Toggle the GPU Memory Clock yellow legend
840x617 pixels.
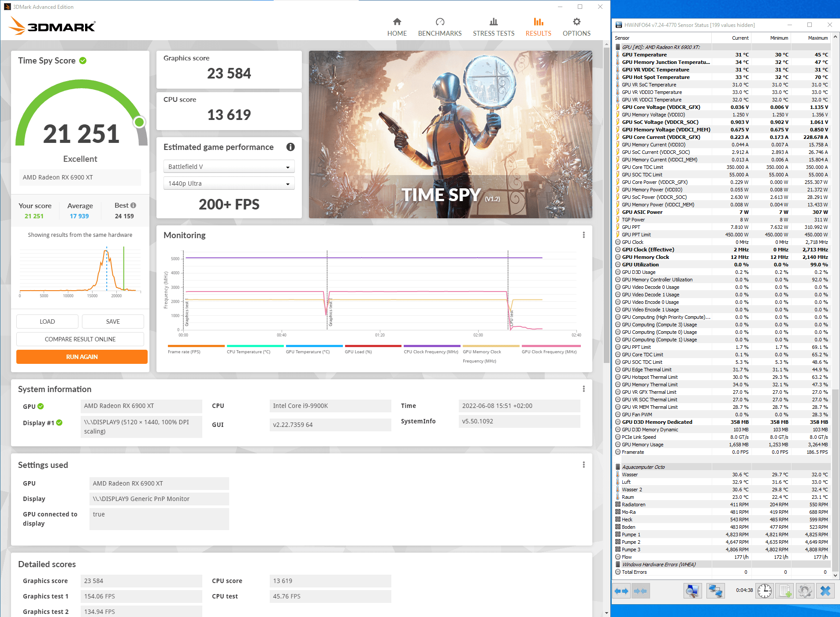click(491, 354)
